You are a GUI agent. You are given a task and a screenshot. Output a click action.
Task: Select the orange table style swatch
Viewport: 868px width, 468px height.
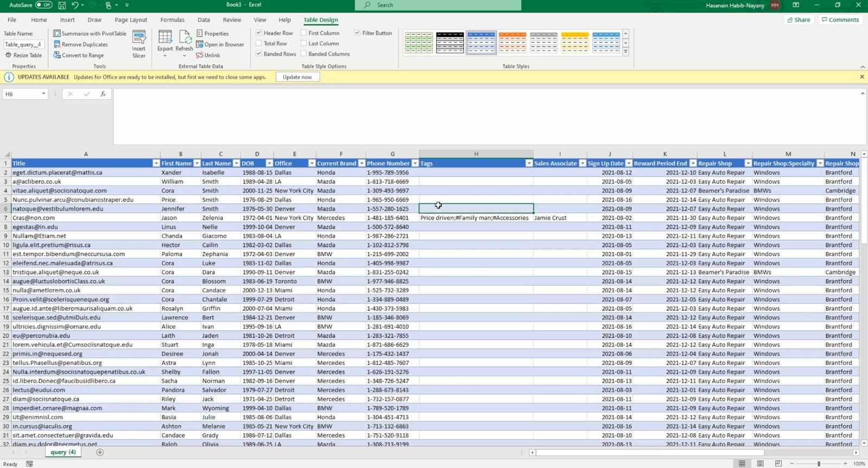tap(513, 42)
